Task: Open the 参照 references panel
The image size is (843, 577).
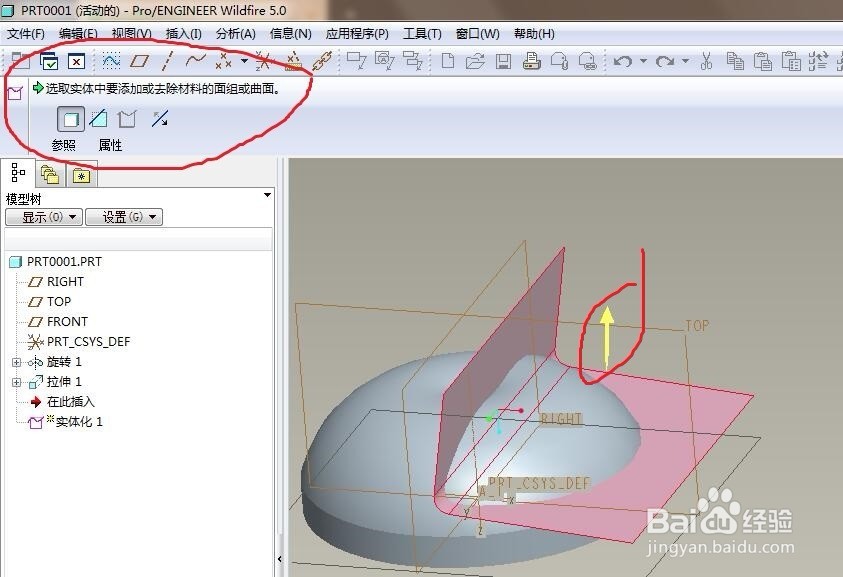Action: click(x=63, y=145)
